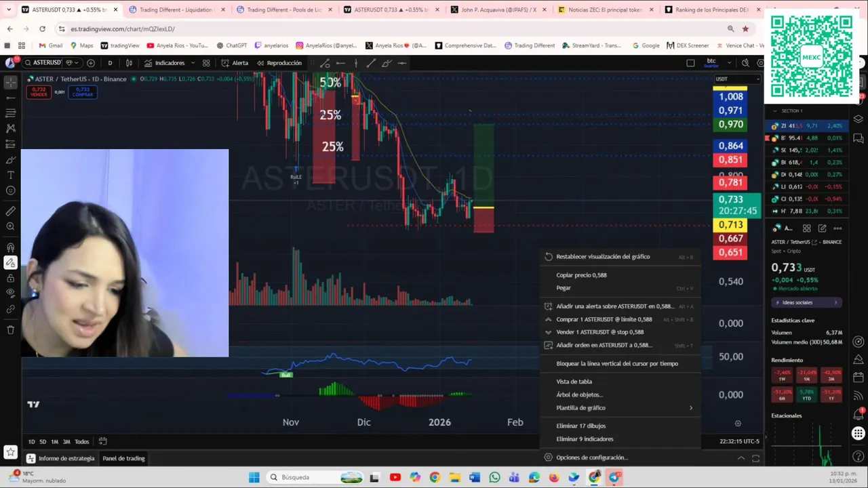Open the patterns drawing tool

(x=11, y=128)
